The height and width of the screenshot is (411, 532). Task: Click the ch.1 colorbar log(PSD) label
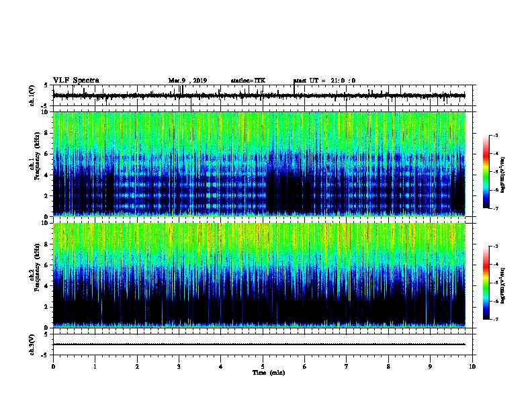click(x=503, y=175)
